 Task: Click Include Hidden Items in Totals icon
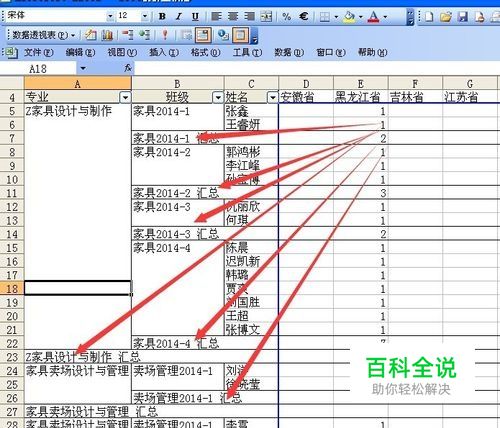tap(186, 35)
